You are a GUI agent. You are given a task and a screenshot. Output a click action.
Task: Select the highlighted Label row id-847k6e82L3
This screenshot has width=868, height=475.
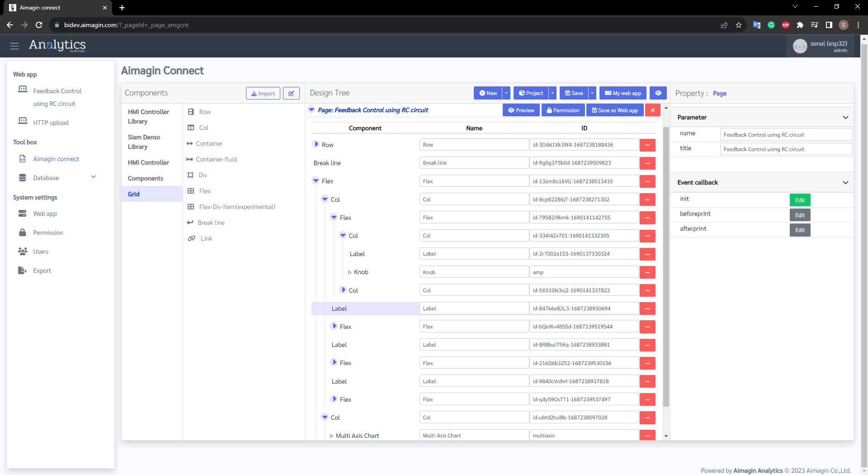point(365,309)
